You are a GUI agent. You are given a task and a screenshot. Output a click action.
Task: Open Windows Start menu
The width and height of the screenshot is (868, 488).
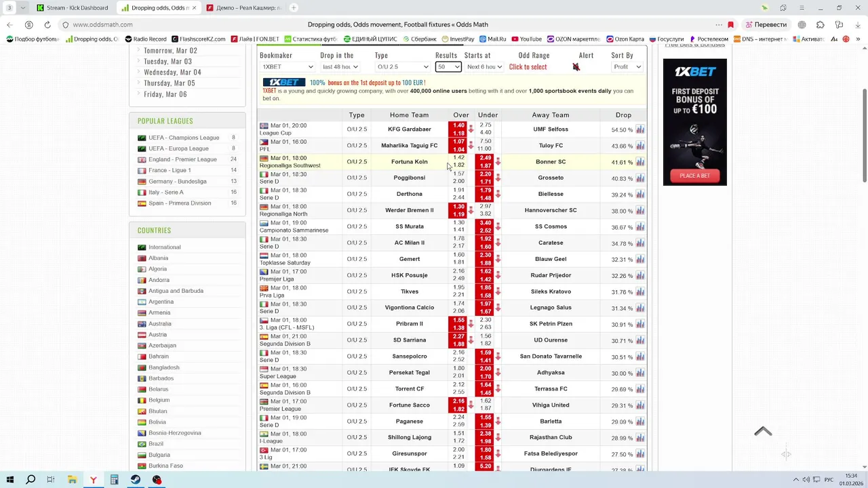(x=10, y=480)
